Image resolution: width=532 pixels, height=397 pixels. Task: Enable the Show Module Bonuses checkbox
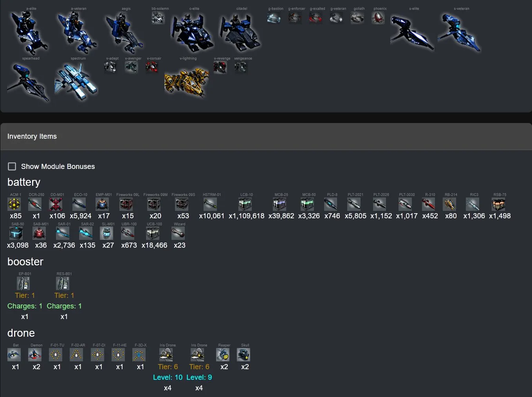pos(12,167)
